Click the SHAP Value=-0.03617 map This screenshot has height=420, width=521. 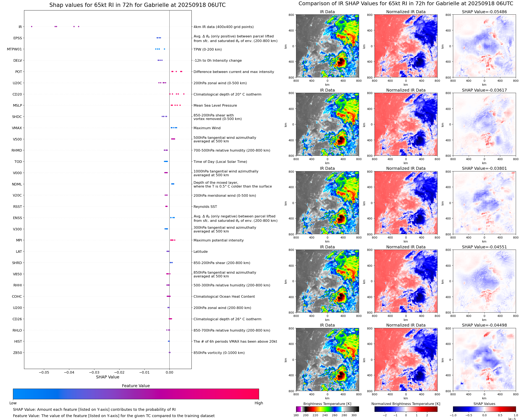pos(484,124)
